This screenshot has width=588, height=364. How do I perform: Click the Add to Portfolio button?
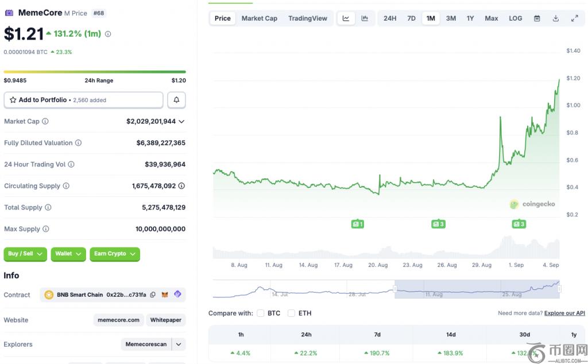pos(83,100)
